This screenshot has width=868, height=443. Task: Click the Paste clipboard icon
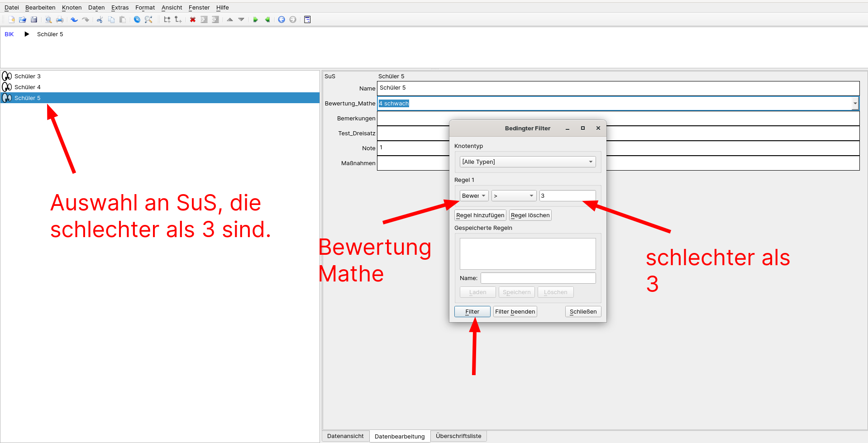tap(123, 19)
